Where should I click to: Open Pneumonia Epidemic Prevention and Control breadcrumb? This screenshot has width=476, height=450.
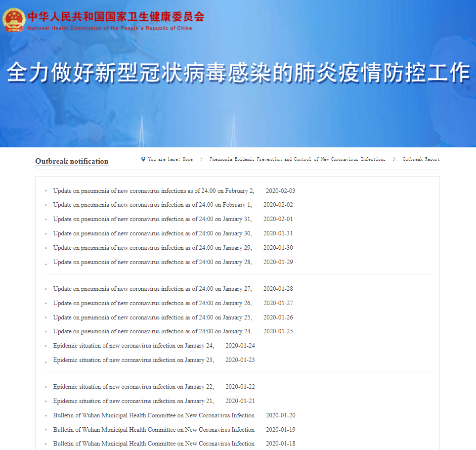pyautogui.click(x=298, y=159)
